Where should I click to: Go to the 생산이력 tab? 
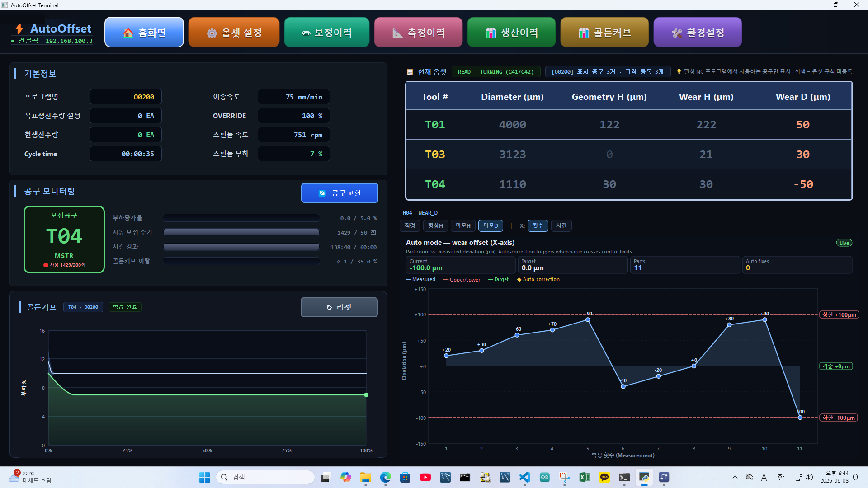(x=511, y=33)
